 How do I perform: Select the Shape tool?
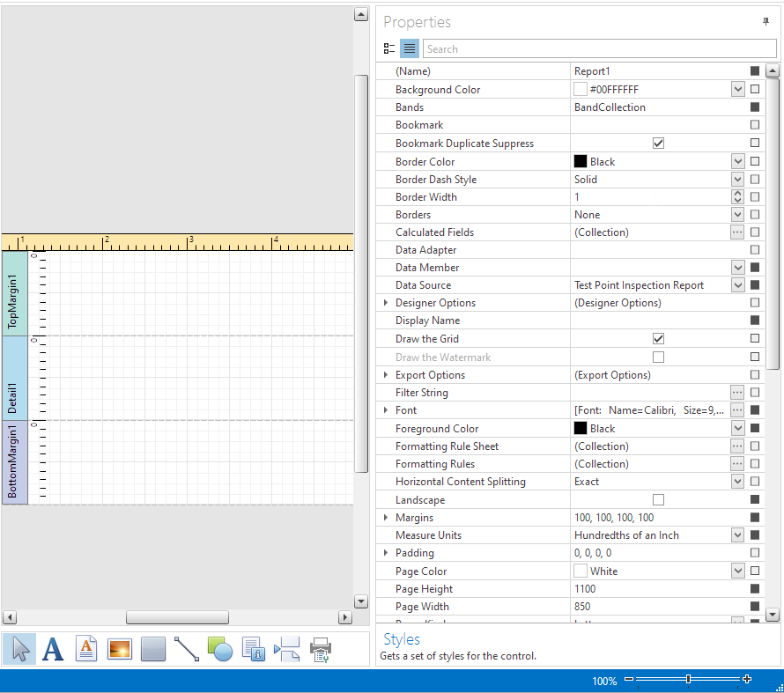[220, 649]
